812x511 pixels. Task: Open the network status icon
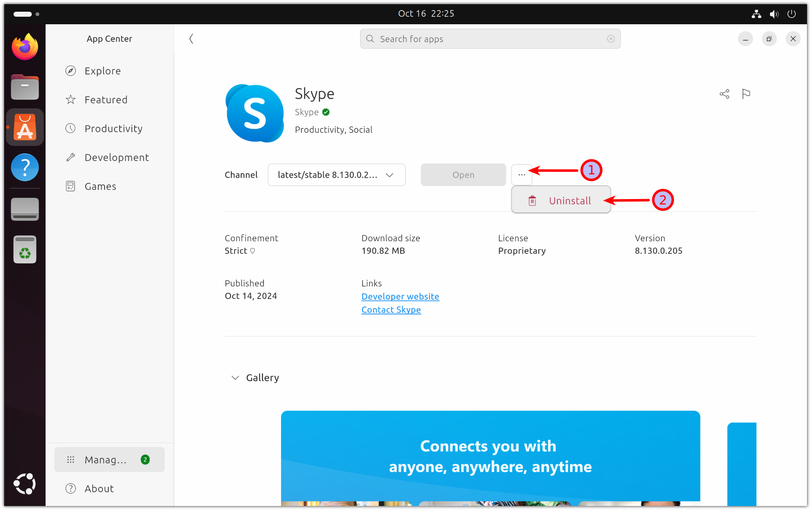(756, 14)
